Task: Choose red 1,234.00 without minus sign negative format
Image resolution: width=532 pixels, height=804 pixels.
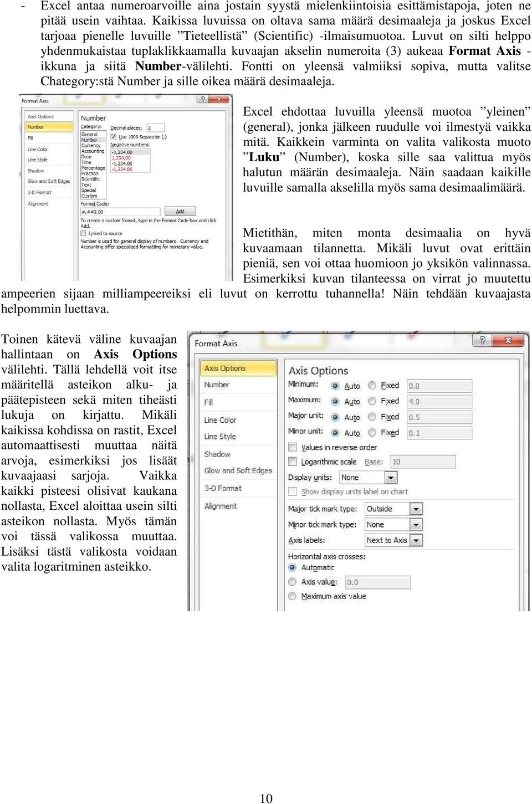Action: point(122,158)
